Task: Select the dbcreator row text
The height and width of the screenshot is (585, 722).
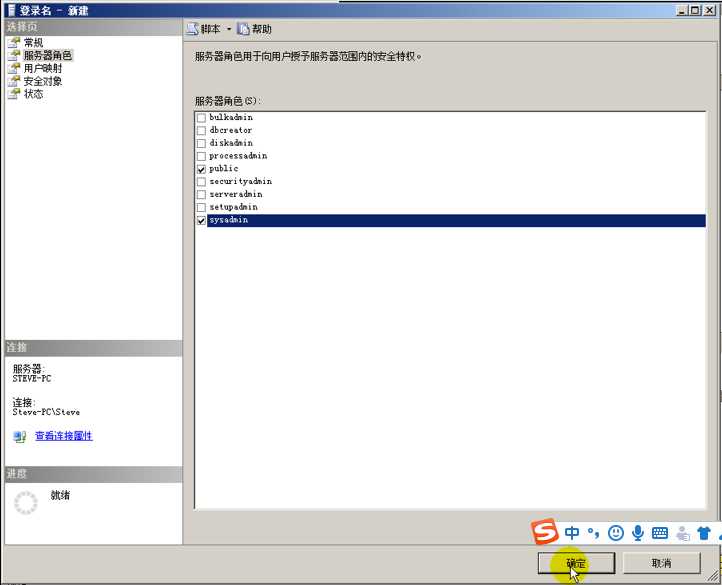Action: pyautogui.click(x=230, y=130)
